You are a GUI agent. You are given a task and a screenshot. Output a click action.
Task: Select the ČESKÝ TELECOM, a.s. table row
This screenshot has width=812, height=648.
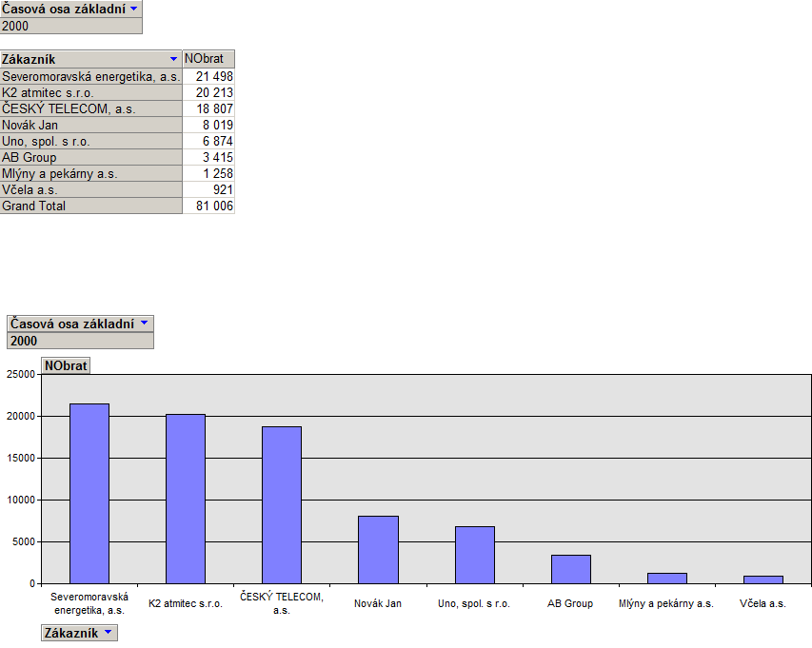click(117, 108)
